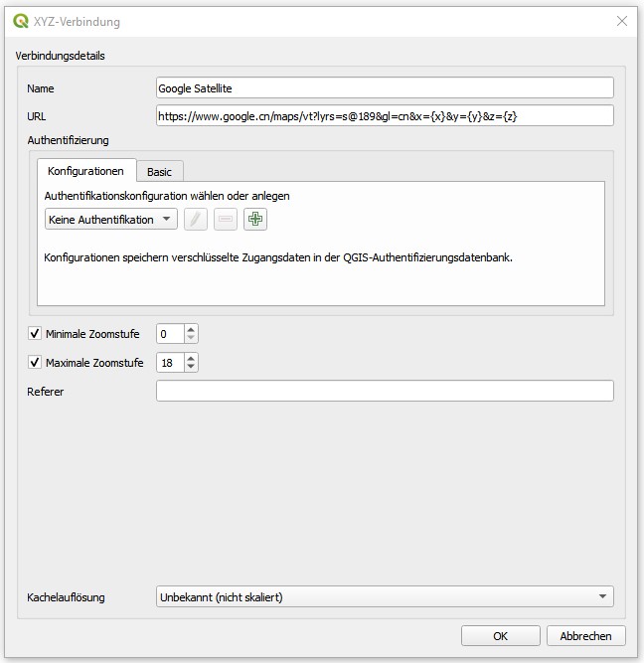Decrease the maximum zoom level
The image size is (644, 663).
[191, 367]
